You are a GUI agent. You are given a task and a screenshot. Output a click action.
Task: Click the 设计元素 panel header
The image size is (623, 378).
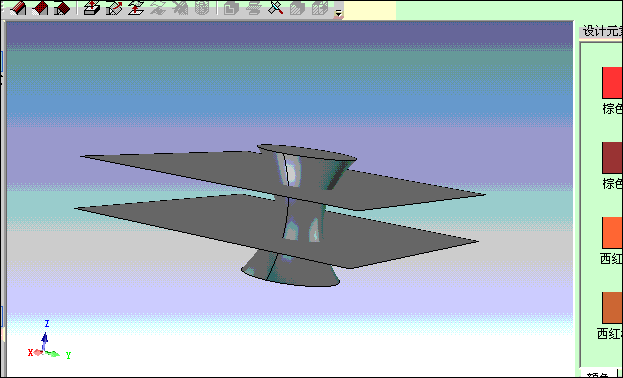[x=601, y=31]
